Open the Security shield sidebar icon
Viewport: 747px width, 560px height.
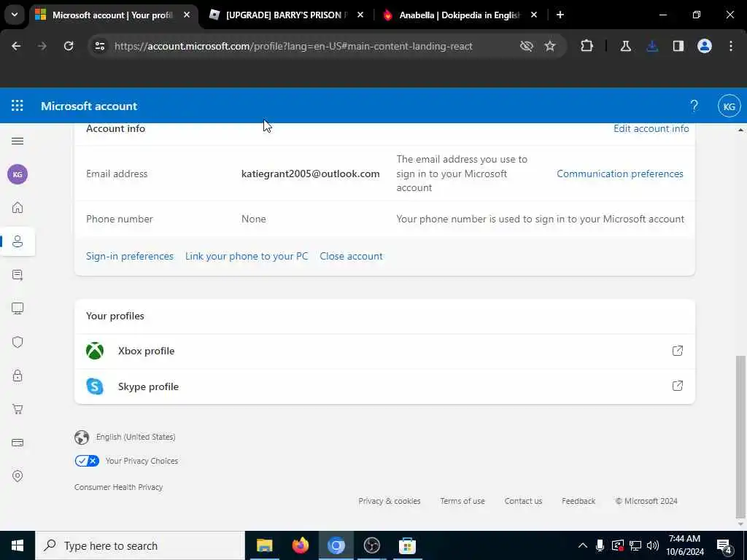coord(18,343)
